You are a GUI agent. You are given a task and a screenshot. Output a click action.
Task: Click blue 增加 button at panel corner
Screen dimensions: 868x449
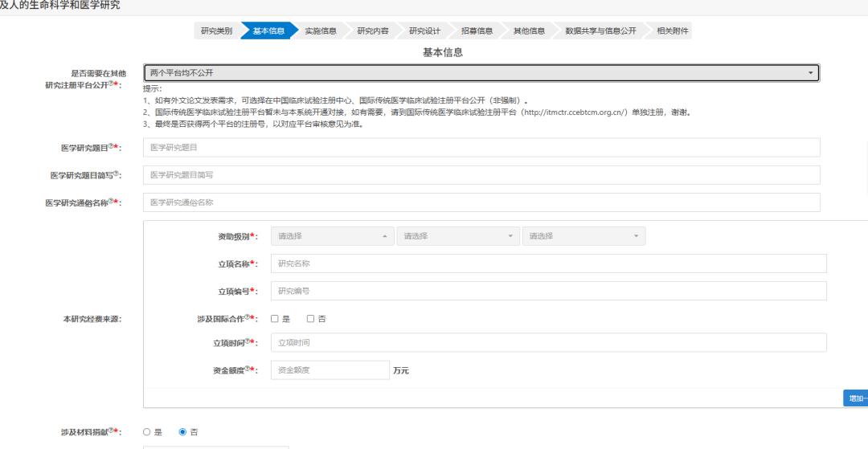(856, 398)
